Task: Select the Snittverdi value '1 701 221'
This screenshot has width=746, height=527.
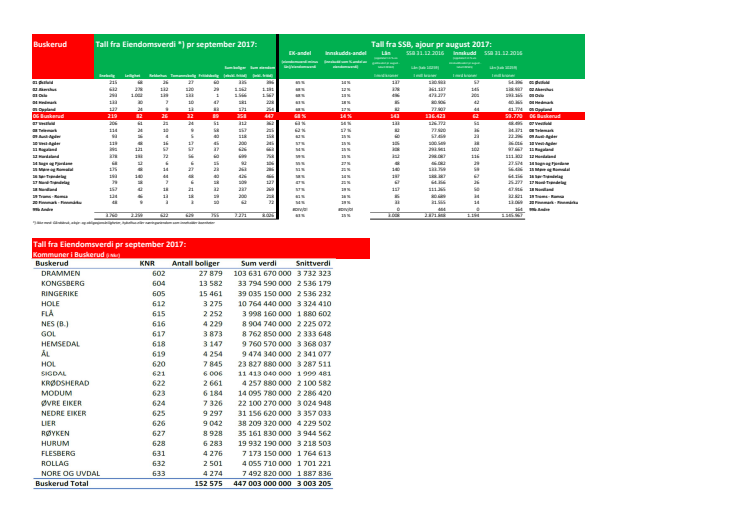Action: click(314, 464)
